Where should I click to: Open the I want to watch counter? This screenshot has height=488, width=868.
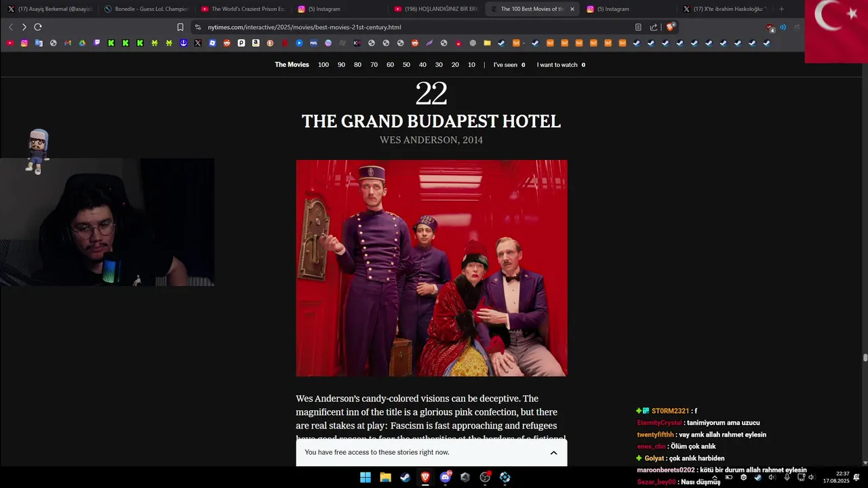[561, 65]
